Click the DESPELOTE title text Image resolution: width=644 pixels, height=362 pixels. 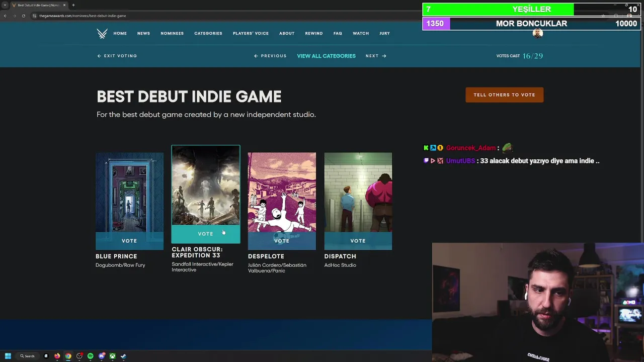tap(266, 256)
